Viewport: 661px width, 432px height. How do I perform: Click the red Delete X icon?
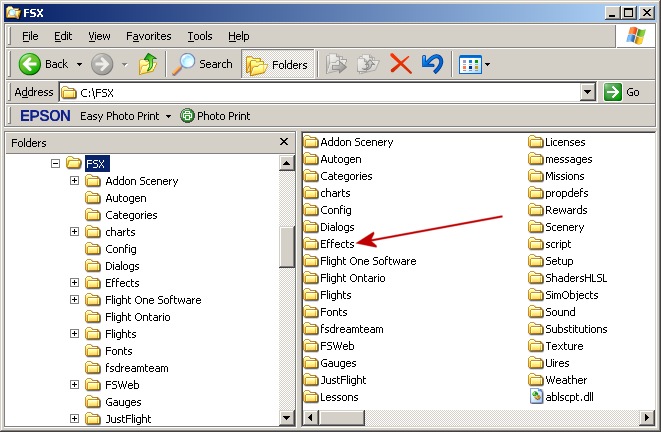(x=400, y=64)
